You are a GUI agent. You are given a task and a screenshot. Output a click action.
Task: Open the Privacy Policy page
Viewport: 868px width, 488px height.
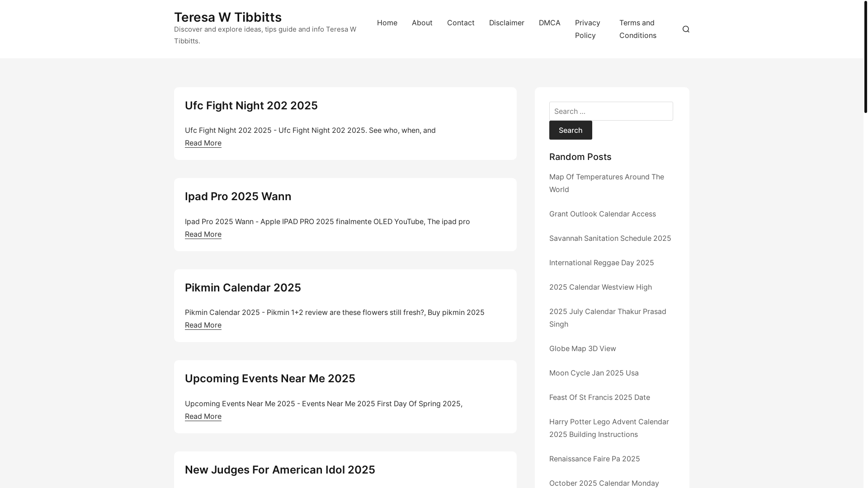tap(588, 29)
